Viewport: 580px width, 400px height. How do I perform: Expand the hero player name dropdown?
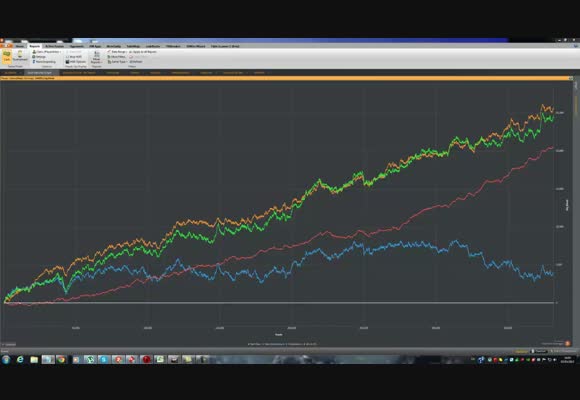[47, 52]
